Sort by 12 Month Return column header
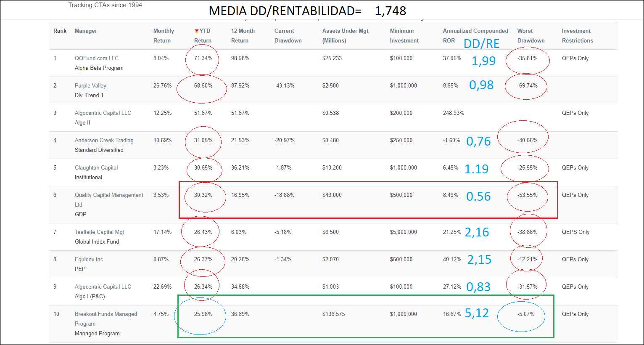 [243, 36]
